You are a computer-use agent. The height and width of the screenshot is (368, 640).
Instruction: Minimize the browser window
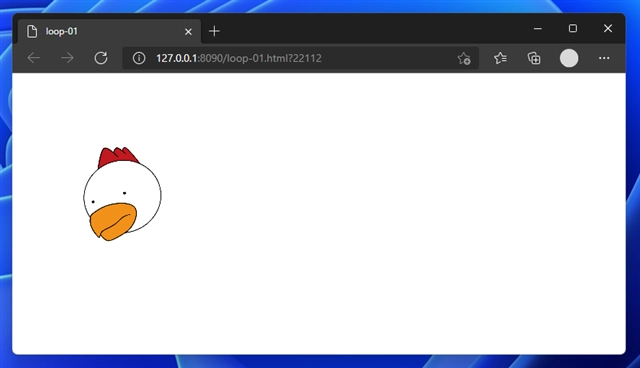pos(538,29)
